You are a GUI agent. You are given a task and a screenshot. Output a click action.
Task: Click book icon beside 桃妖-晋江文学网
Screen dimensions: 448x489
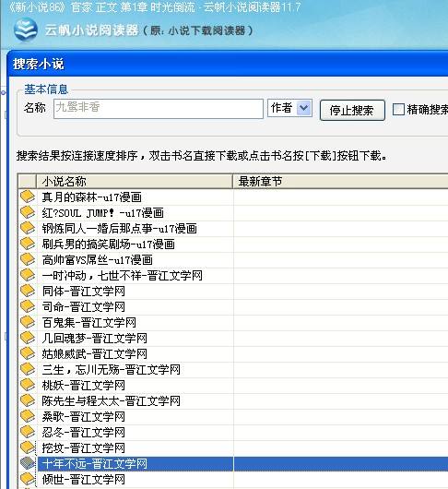pyautogui.click(x=28, y=385)
